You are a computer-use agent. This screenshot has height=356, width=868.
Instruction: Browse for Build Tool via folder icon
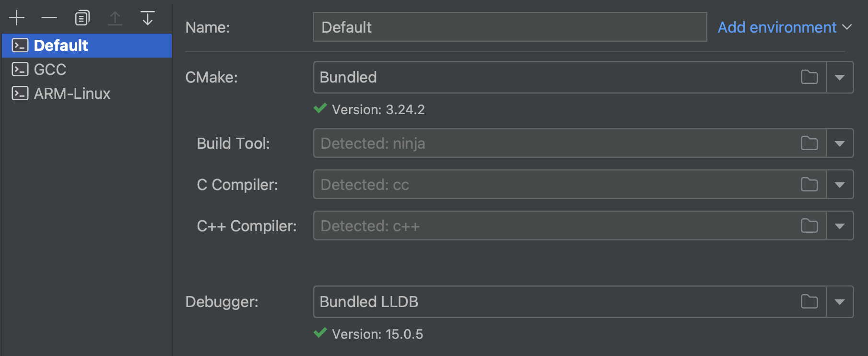click(x=809, y=143)
